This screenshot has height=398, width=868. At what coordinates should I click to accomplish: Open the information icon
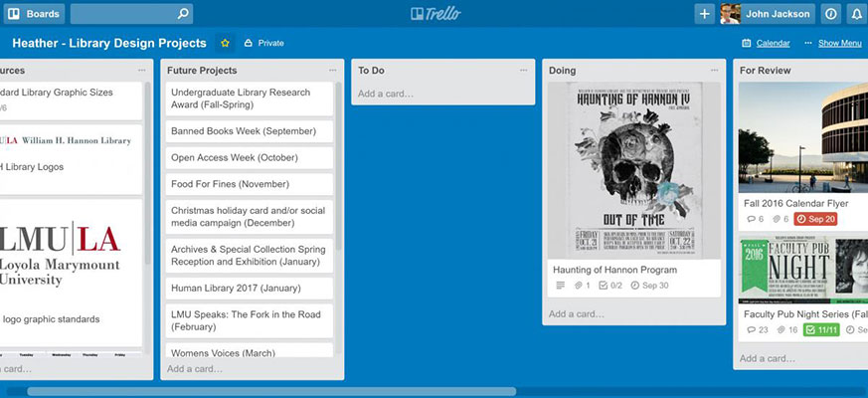click(831, 14)
